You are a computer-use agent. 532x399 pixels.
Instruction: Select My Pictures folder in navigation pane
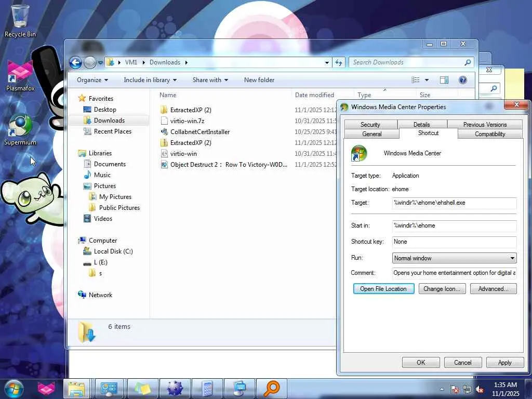(x=115, y=197)
